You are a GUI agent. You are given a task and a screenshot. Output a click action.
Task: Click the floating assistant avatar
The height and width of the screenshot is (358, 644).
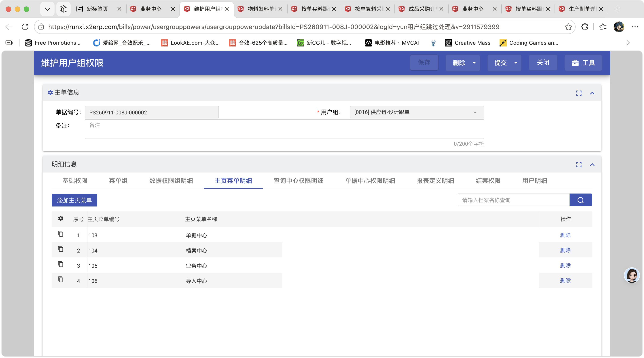click(x=632, y=275)
